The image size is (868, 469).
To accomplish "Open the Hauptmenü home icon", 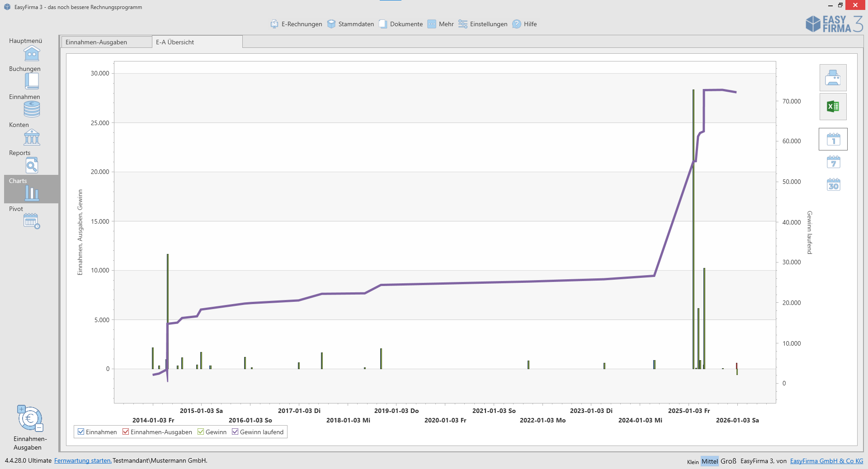I will click(x=32, y=53).
